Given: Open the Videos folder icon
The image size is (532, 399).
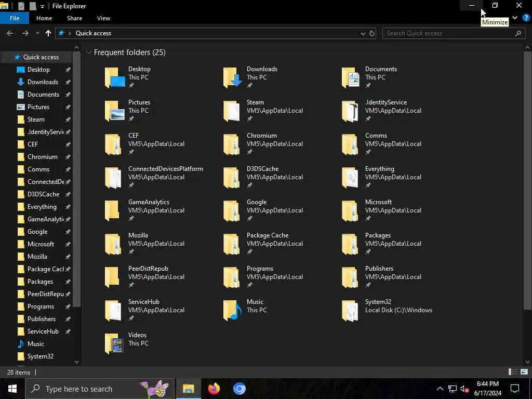Looking at the screenshot, I should click(114, 343).
